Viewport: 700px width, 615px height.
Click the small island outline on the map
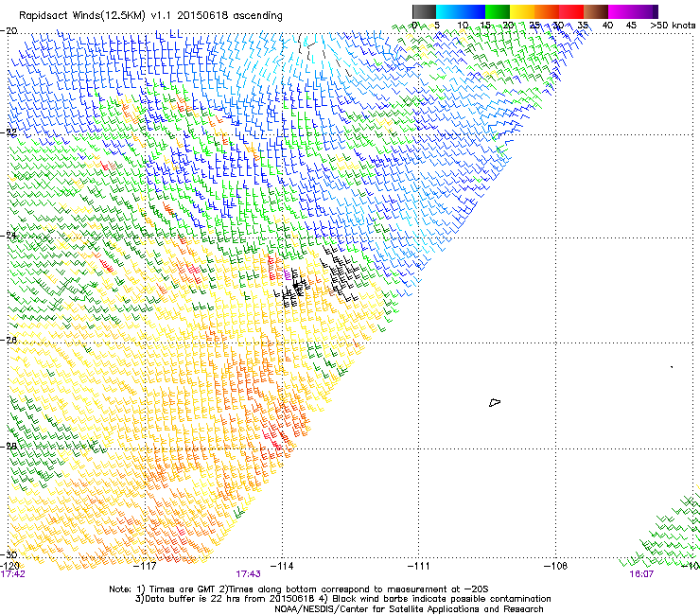pos(495,403)
